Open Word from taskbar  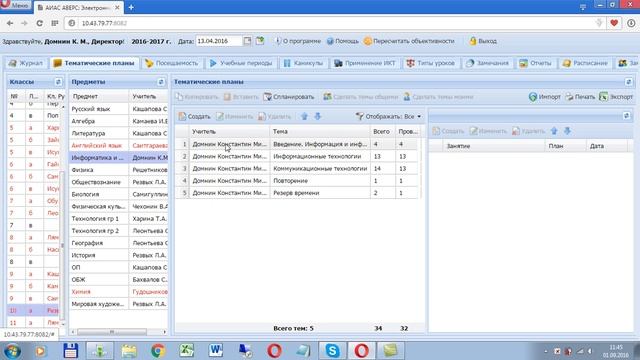[x=216, y=351]
